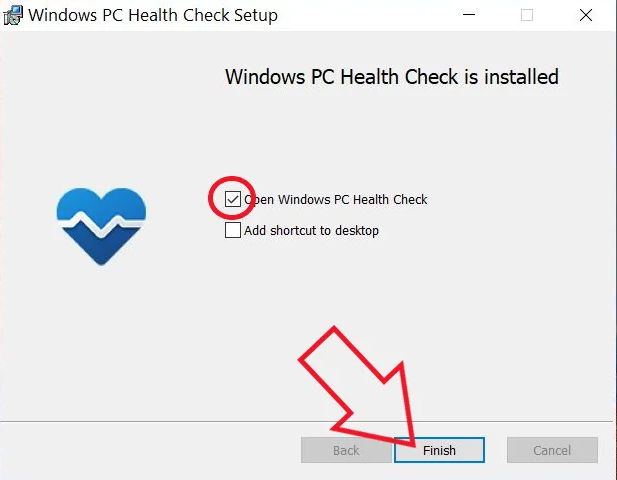Click the installer icon in title bar
This screenshot has width=617, height=480.
13,15
